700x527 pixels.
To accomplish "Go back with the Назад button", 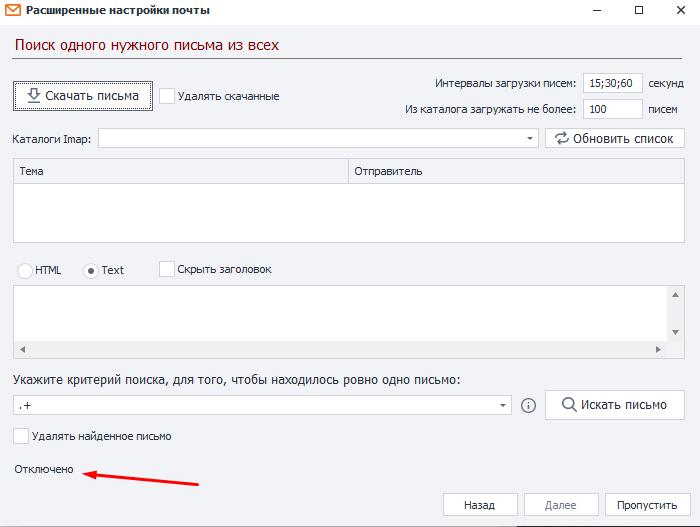I will [x=480, y=505].
